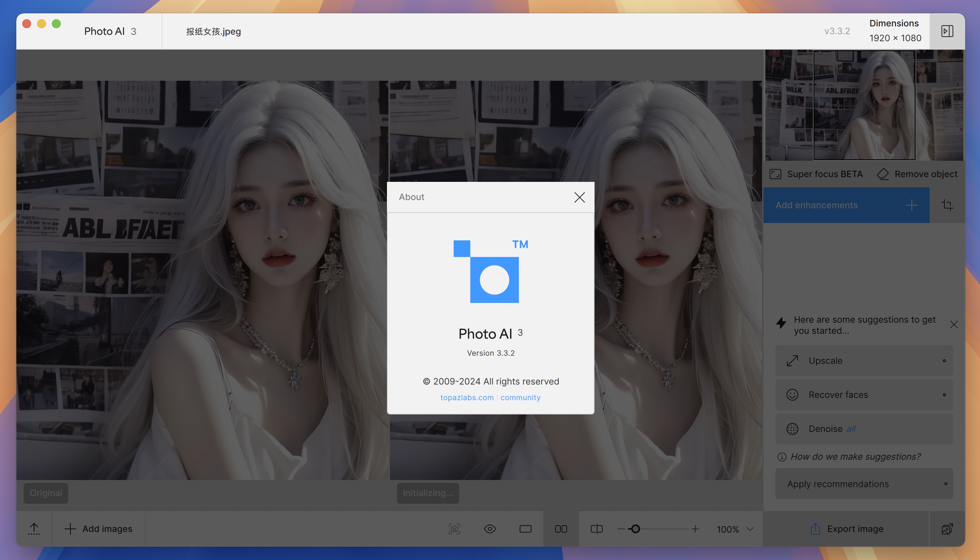This screenshot has height=560, width=980.
Task: Click Export image
Action: click(846, 529)
